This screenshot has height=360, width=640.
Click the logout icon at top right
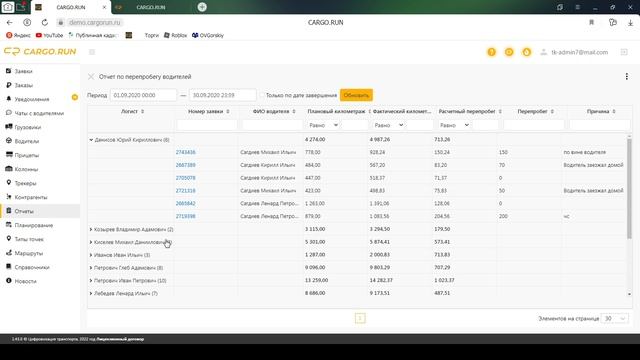(x=624, y=52)
